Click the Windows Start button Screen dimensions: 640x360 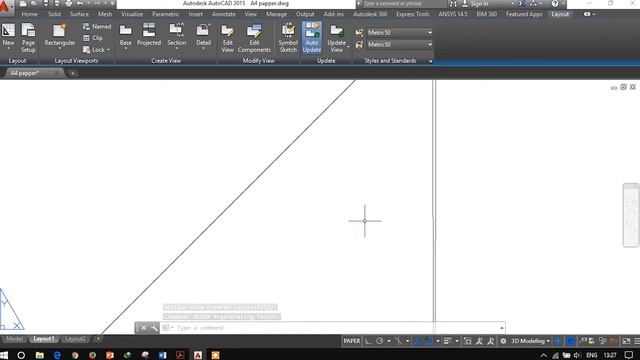pyautogui.click(x=4, y=355)
